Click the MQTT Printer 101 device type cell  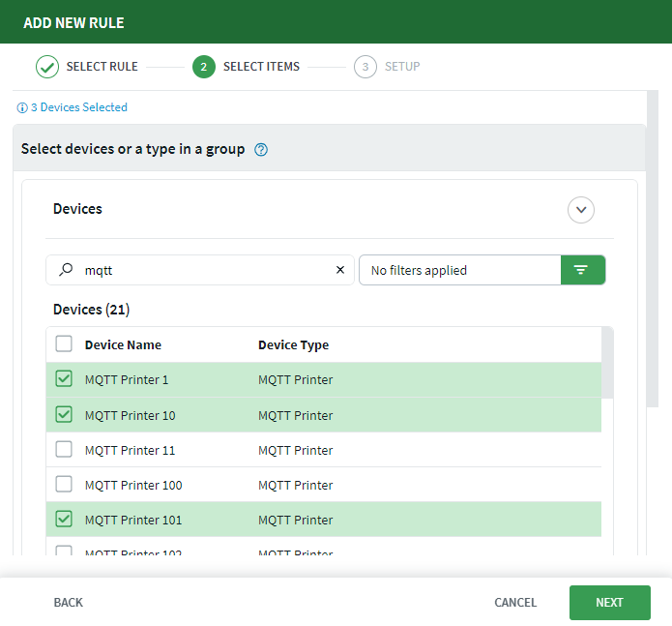pos(295,520)
